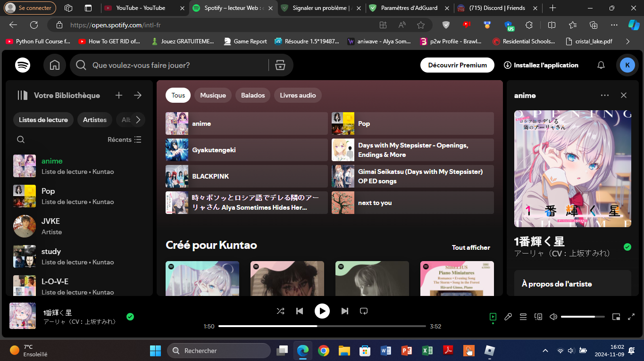Toggle shuffle playback
The height and width of the screenshot is (361, 644).
click(280, 311)
